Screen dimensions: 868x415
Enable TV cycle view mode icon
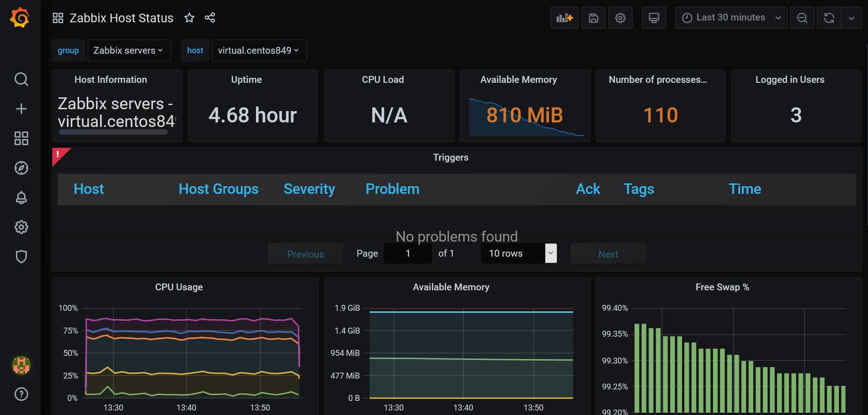[653, 17]
